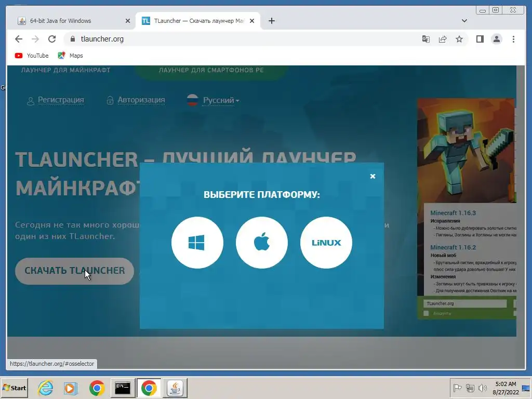Open Chrome three-dot menu
This screenshot has height=399, width=532.
(513, 39)
